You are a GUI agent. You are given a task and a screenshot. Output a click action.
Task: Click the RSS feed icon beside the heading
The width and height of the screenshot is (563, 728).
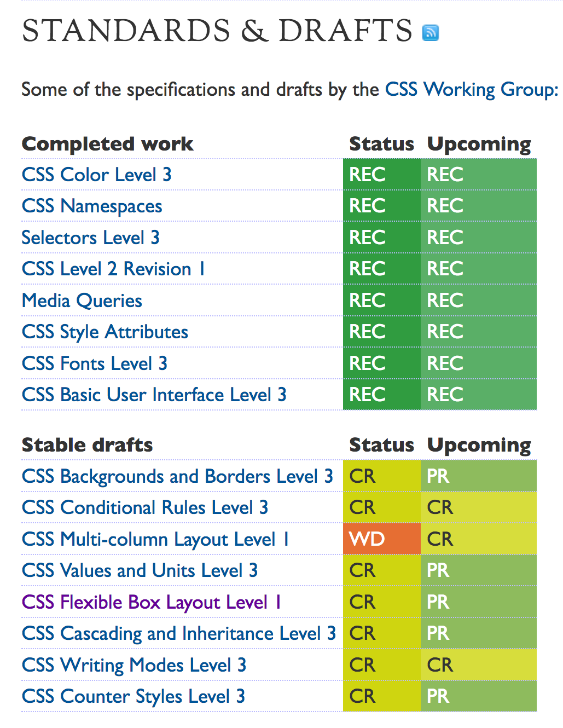pyautogui.click(x=431, y=33)
